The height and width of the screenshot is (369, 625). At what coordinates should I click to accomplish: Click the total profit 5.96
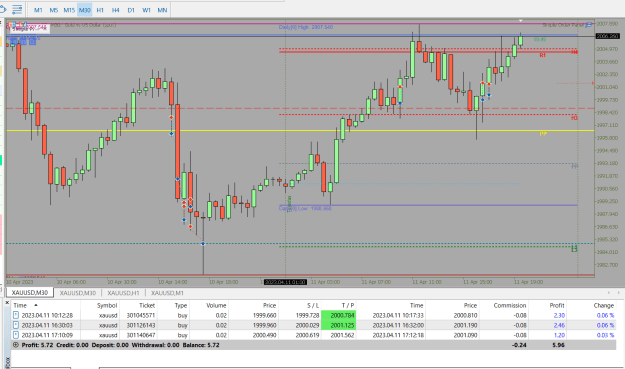click(x=558, y=345)
